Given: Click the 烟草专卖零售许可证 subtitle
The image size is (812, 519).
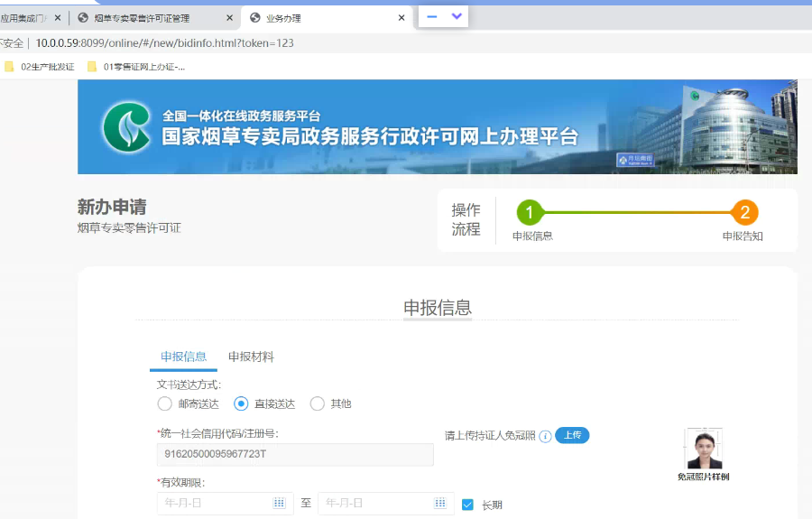Looking at the screenshot, I should click(x=129, y=227).
